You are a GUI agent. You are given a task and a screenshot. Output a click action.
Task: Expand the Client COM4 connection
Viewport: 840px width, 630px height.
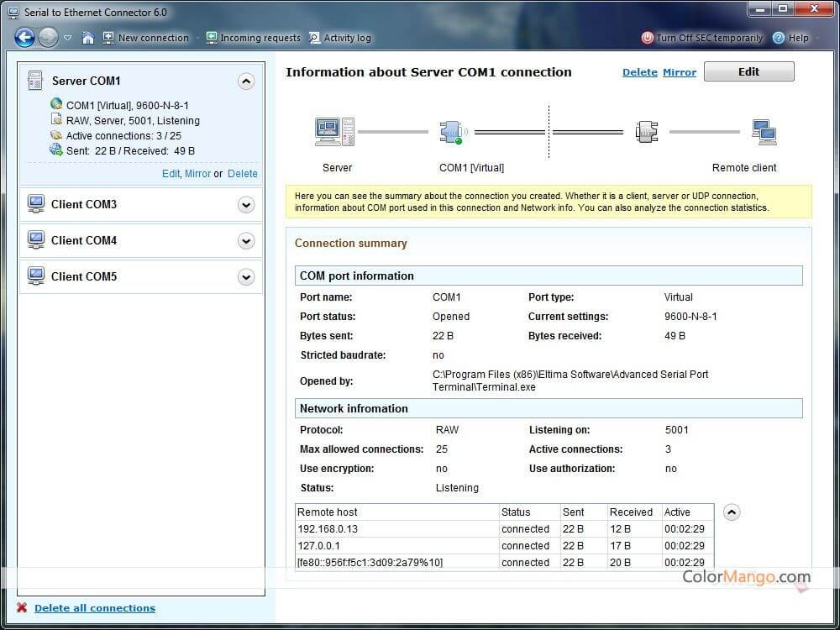coord(245,241)
